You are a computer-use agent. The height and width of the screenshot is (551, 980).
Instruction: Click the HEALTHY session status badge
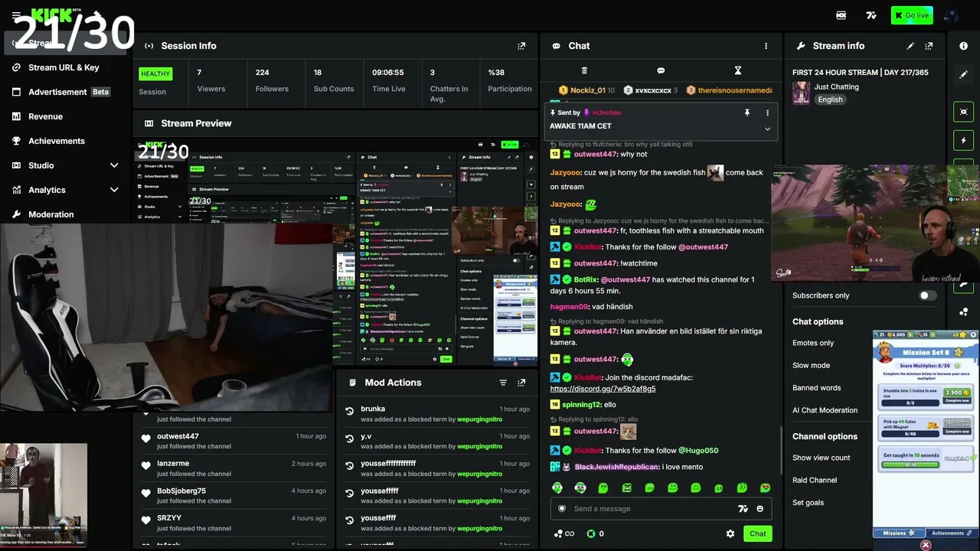155,74
